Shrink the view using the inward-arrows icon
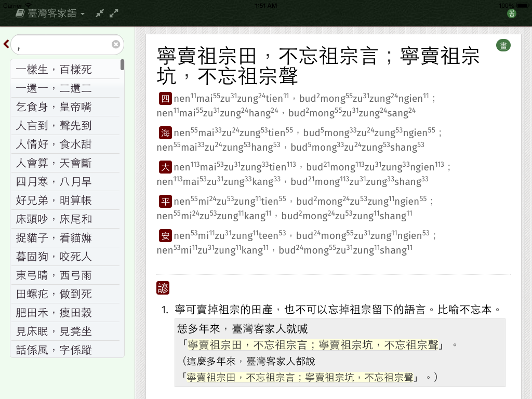This screenshot has height=399, width=532. 100,13
